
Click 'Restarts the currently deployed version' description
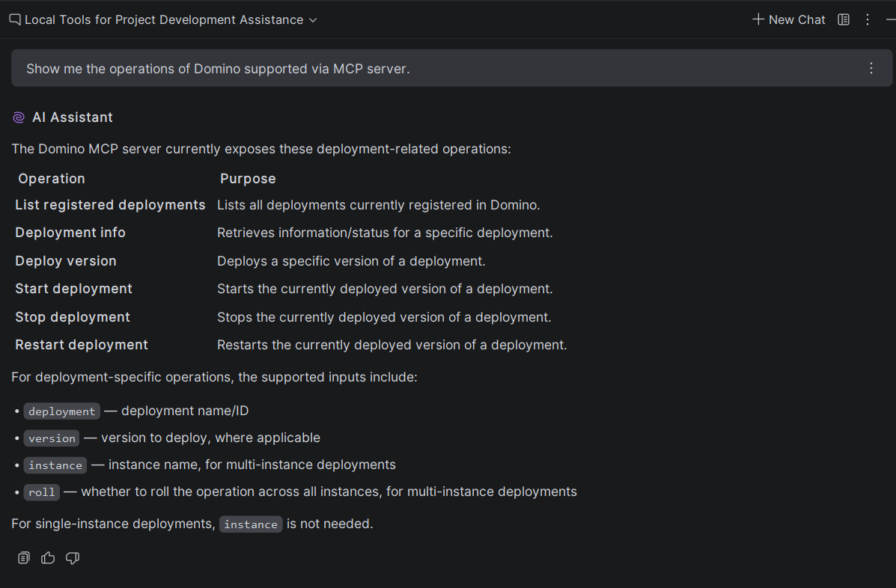click(392, 345)
